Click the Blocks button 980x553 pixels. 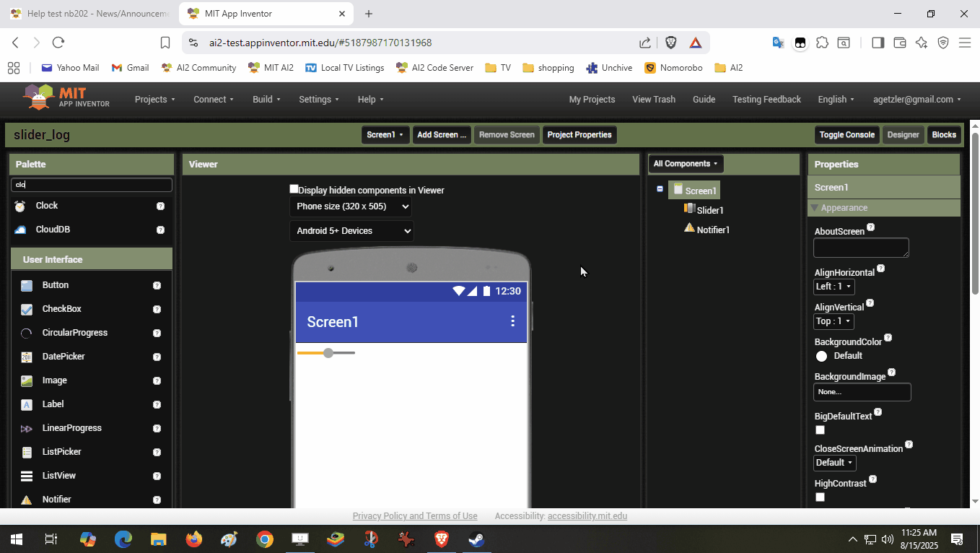click(943, 135)
